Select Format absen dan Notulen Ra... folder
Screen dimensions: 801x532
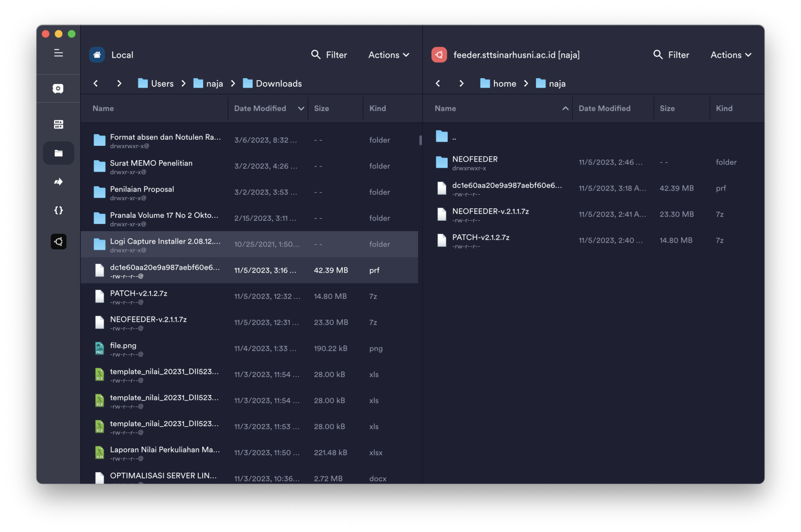click(249, 140)
